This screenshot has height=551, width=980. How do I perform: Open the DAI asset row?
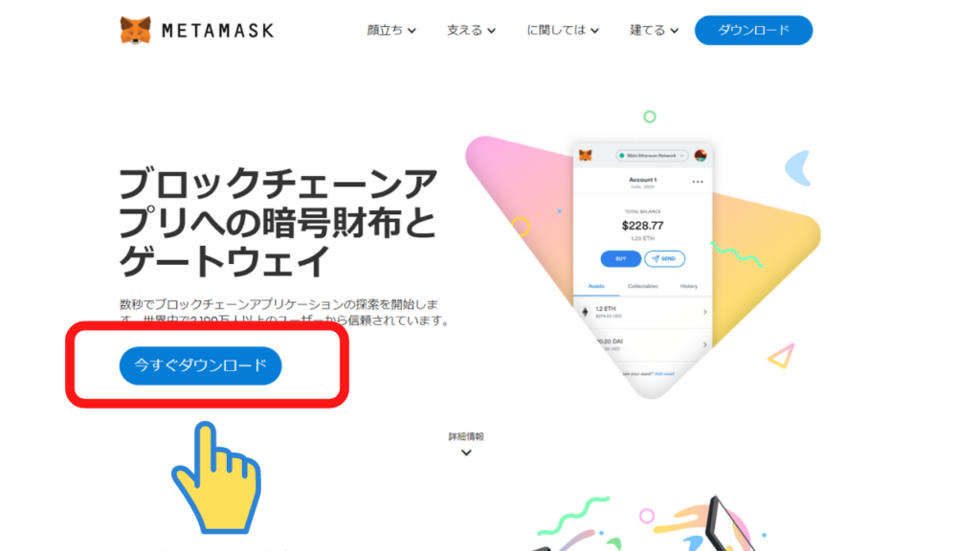pyautogui.click(x=646, y=344)
